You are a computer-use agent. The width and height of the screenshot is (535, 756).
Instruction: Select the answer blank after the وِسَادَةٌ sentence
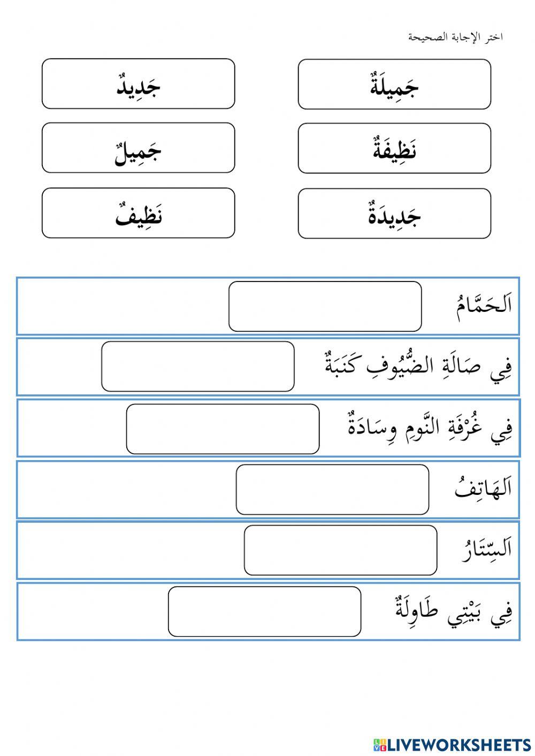pos(223,429)
